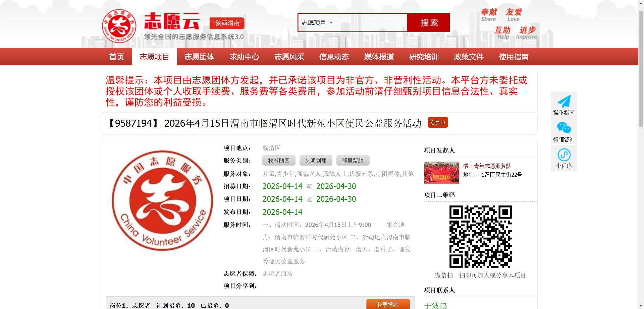Click the project QR code image

point(480,236)
